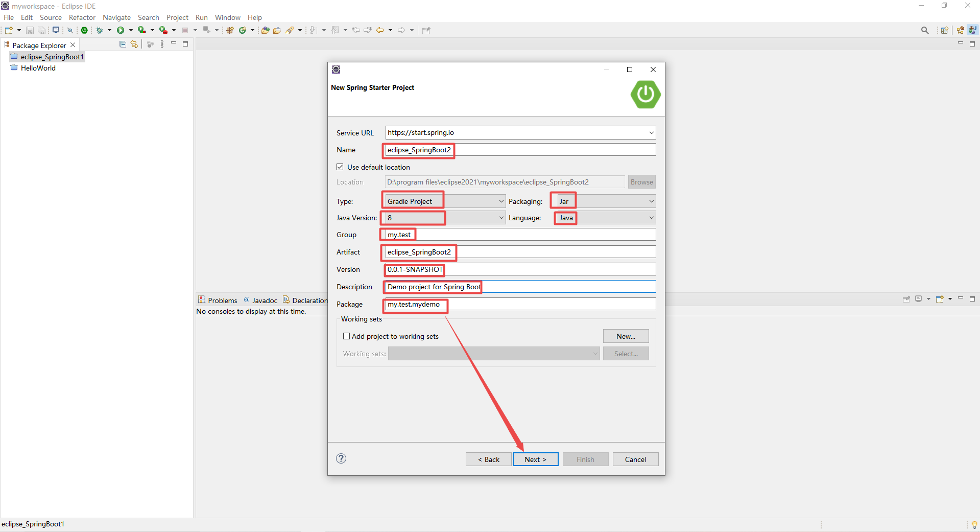Open the Language dropdown showing Java

[651, 218]
